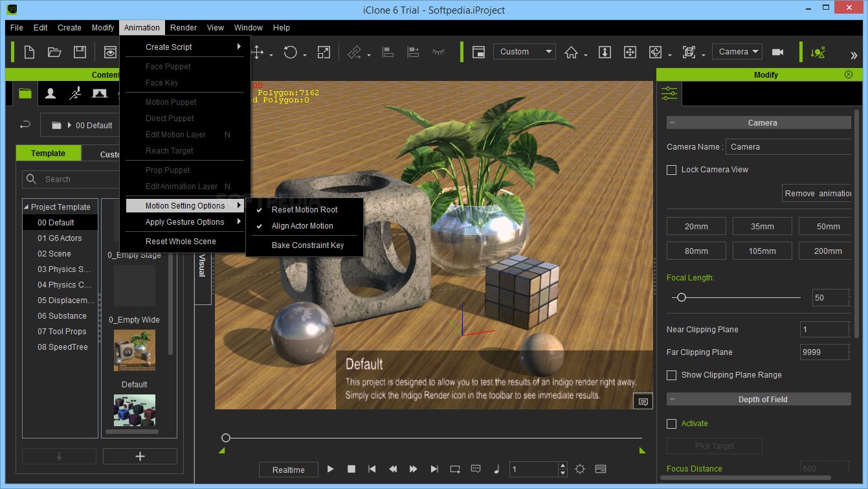The width and height of the screenshot is (868, 489).
Task: Click the Realtime button
Action: 289,470
